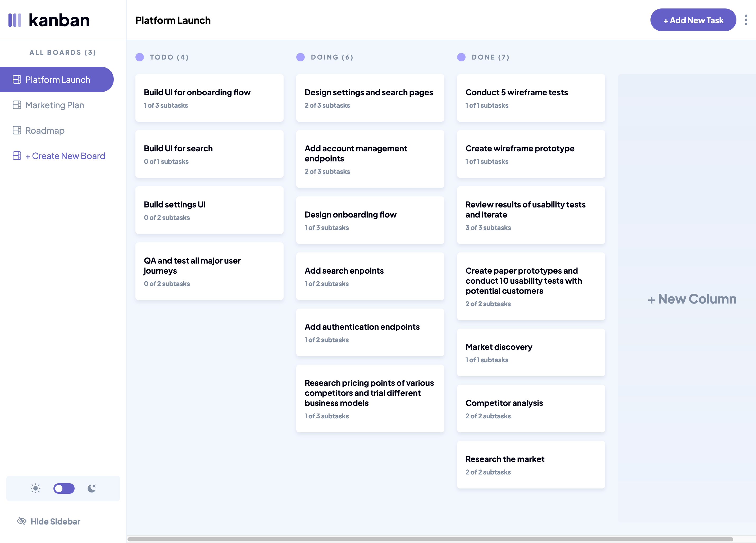This screenshot has height=543, width=756.
Task: Click the Roadmap board icon
Action: tap(16, 130)
